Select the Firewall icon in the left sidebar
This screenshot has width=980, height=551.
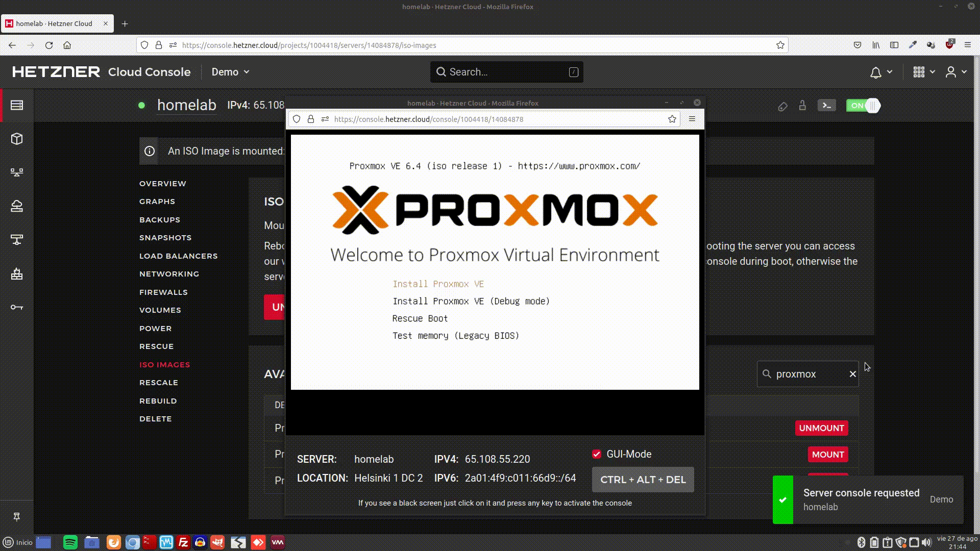[x=17, y=274]
